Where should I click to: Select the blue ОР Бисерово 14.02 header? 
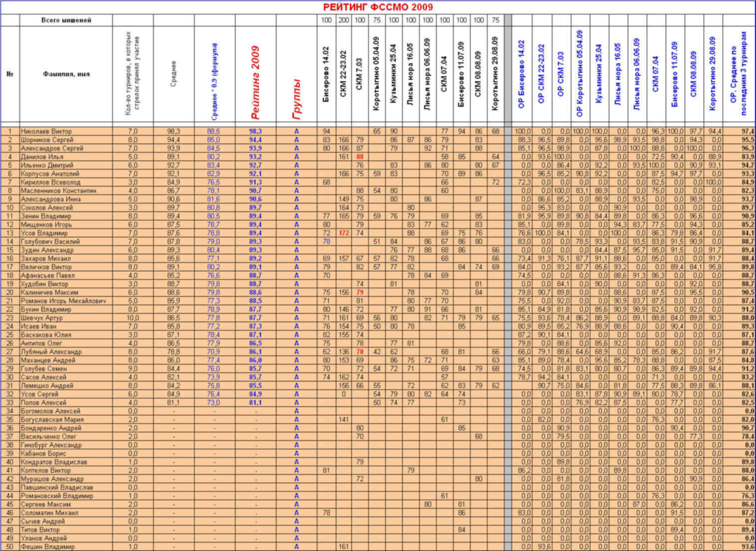[522, 75]
